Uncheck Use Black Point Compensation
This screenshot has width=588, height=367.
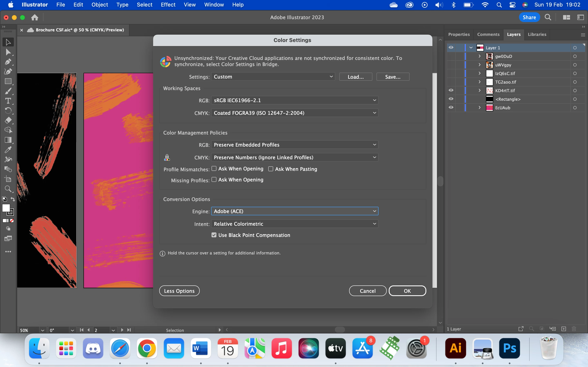point(214,235)
